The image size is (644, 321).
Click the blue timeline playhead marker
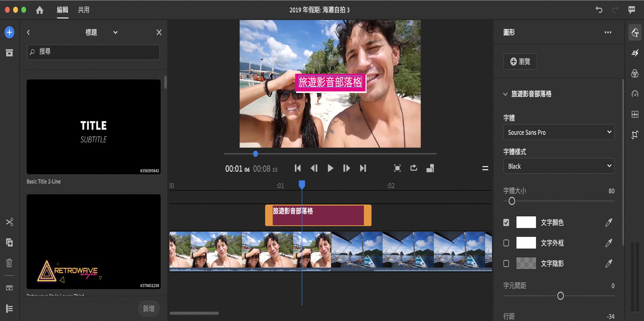(x=302, y=185)
